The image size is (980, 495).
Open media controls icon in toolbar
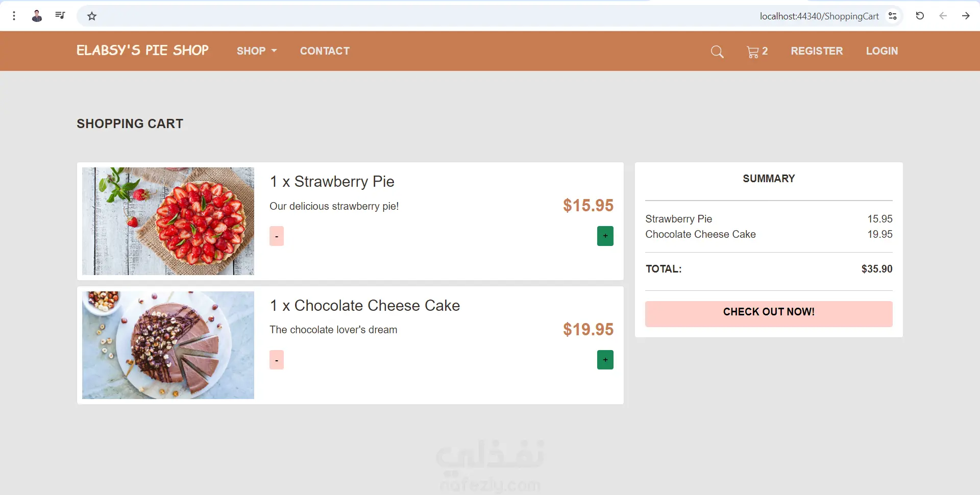click(x=60, y=16)
